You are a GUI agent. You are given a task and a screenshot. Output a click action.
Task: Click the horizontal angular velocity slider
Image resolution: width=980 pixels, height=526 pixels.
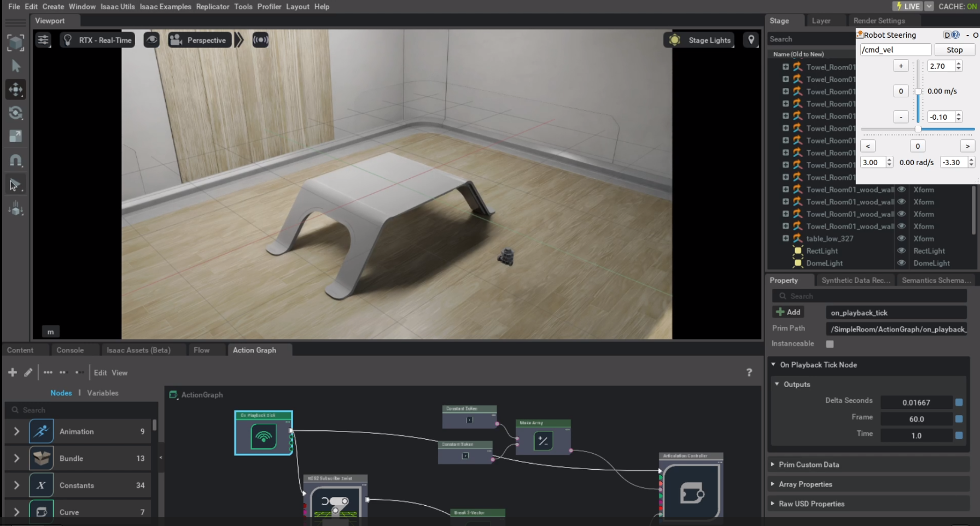917,130
